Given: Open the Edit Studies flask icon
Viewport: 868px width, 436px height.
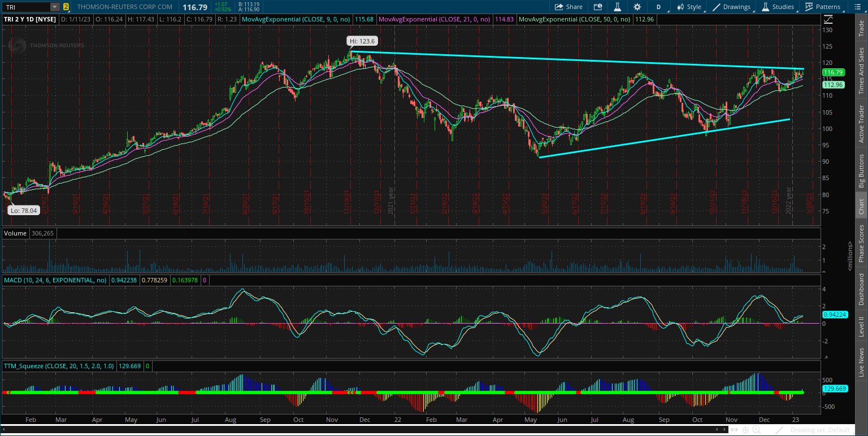Looking at the screenshot, I should [x=618, y=7].
